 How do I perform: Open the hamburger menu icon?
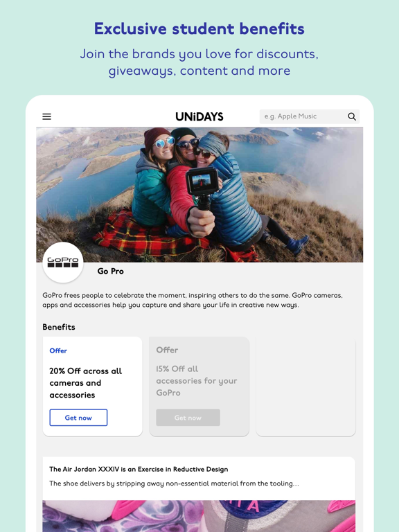(47, 116)
